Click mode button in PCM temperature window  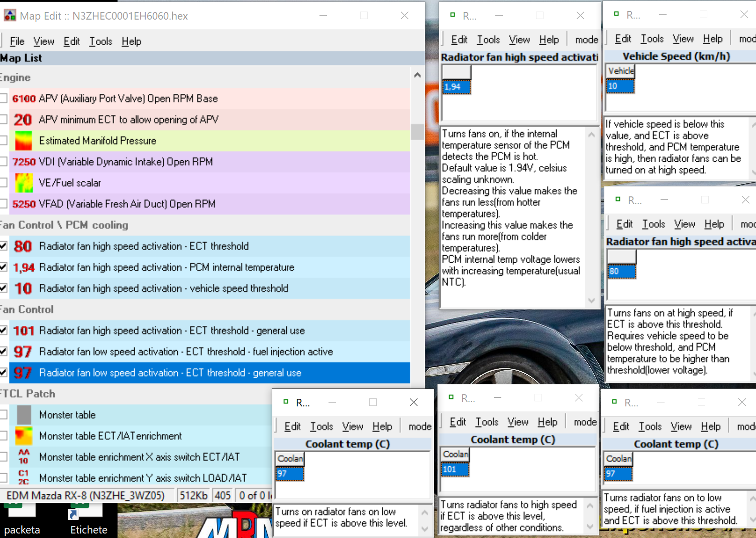pyautogui.click(x=586, y=40)
